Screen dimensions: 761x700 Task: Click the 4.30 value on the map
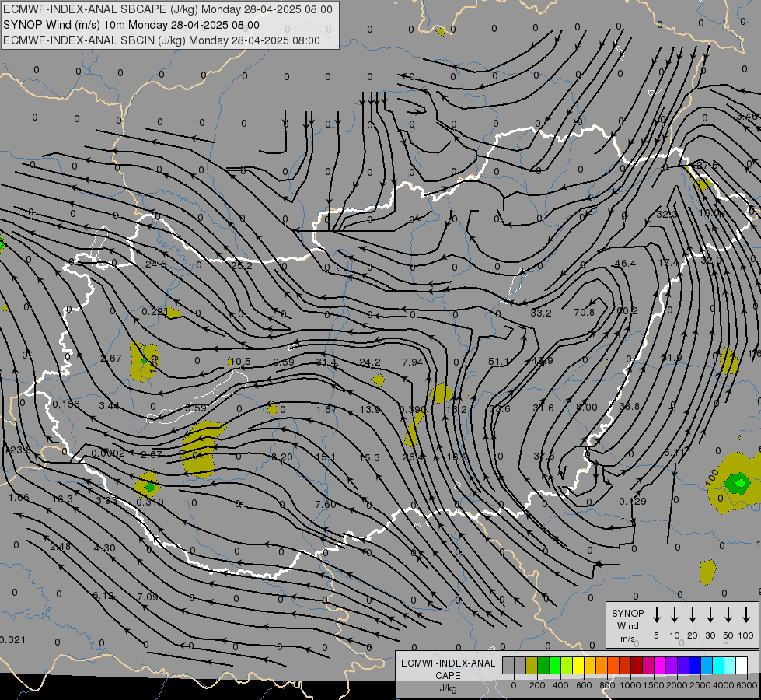click(104, 548)
